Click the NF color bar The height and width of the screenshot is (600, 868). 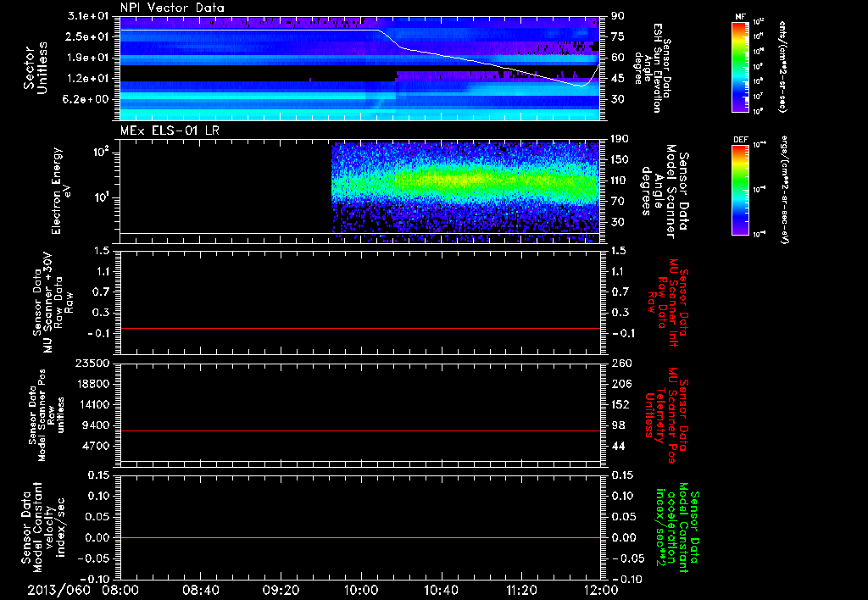(741, 66)
